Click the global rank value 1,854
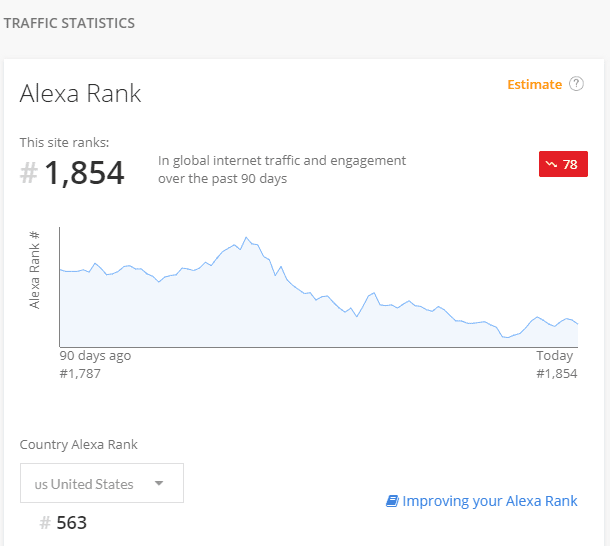 84,173
